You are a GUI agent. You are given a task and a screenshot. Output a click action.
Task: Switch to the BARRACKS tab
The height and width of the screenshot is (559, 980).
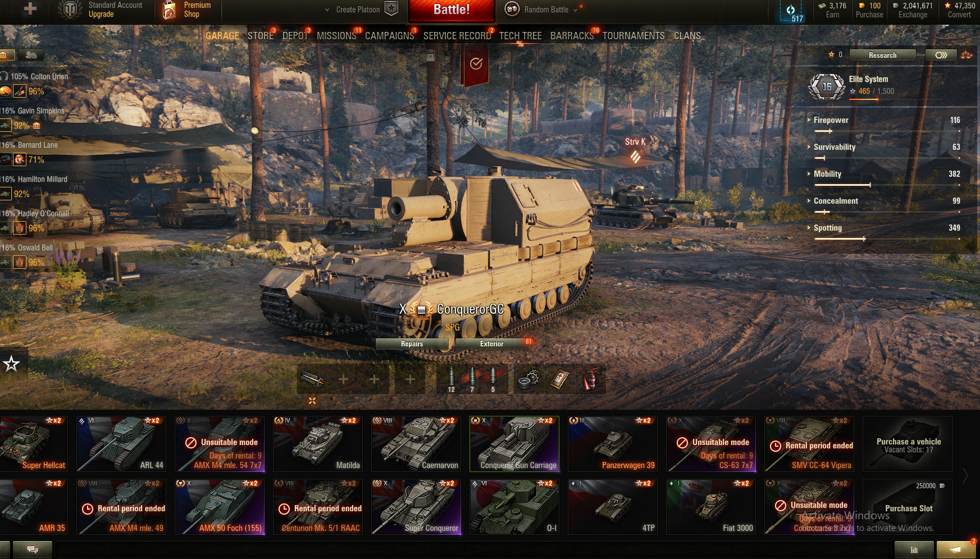pyautogui.click(x=572, y=36)
